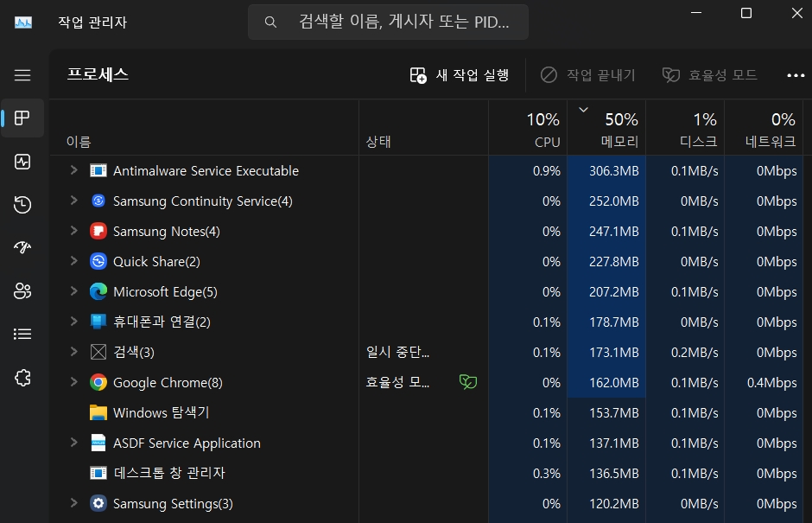Click 새 작업 실행 (Run new task) button
Viewport: 812px width, 523px height.
[460, 75]
